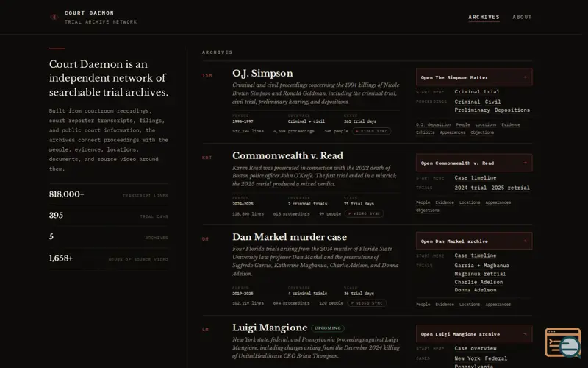
Task: Open Simpson Criminal proceedings link
Action: pyautogui.click(x=467, y=102)
